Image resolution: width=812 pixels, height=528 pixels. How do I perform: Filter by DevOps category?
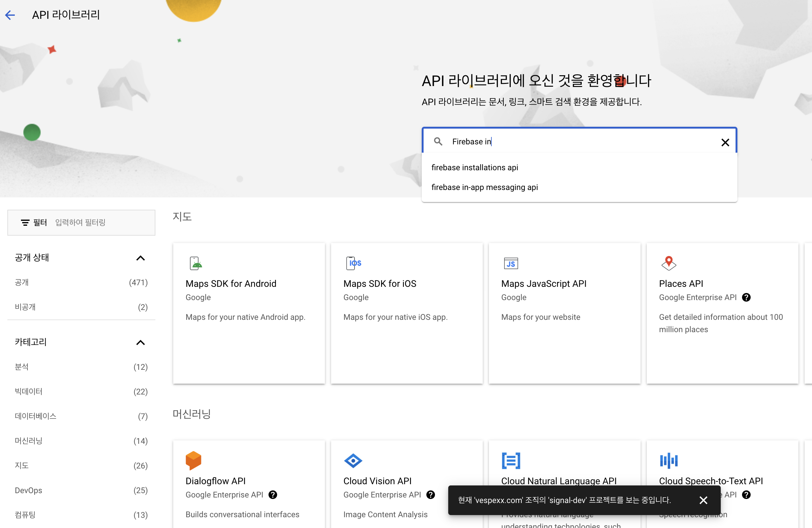pos(29,490)
